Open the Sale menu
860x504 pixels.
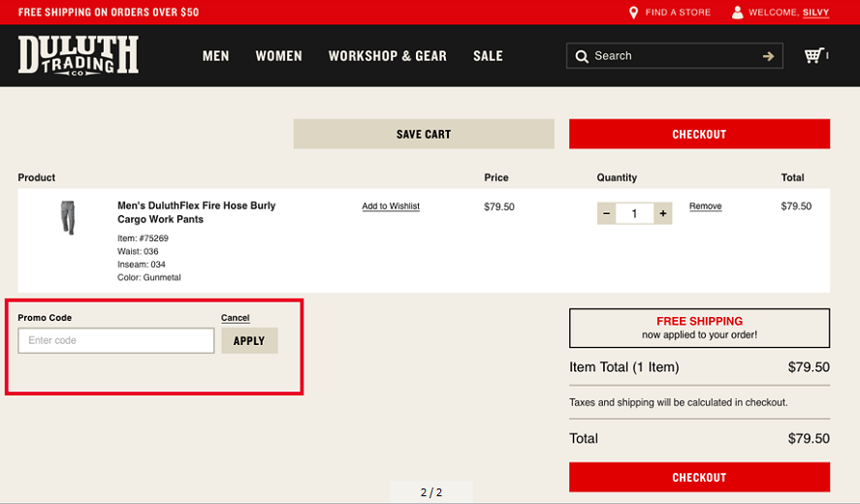point(488,56)
